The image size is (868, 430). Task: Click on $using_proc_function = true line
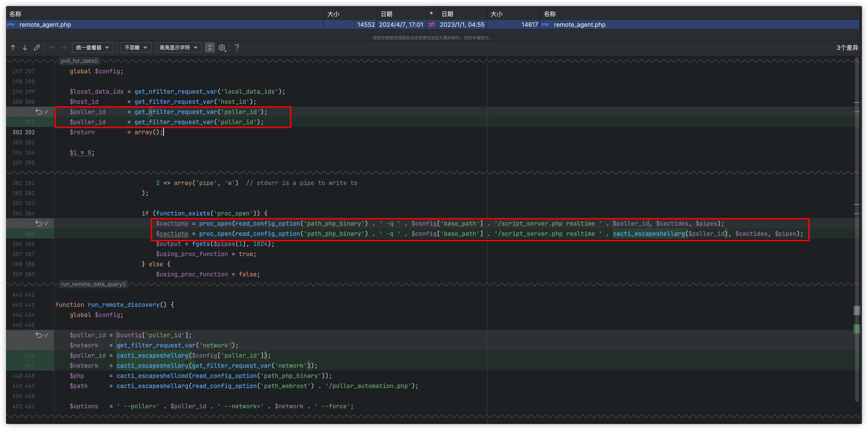[206, 254]
